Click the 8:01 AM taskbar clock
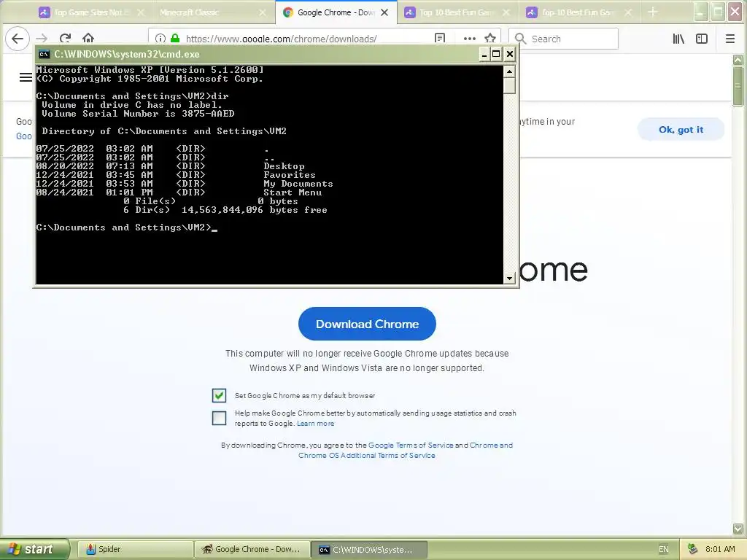This screenshot has width=747, height=560. 720,549
